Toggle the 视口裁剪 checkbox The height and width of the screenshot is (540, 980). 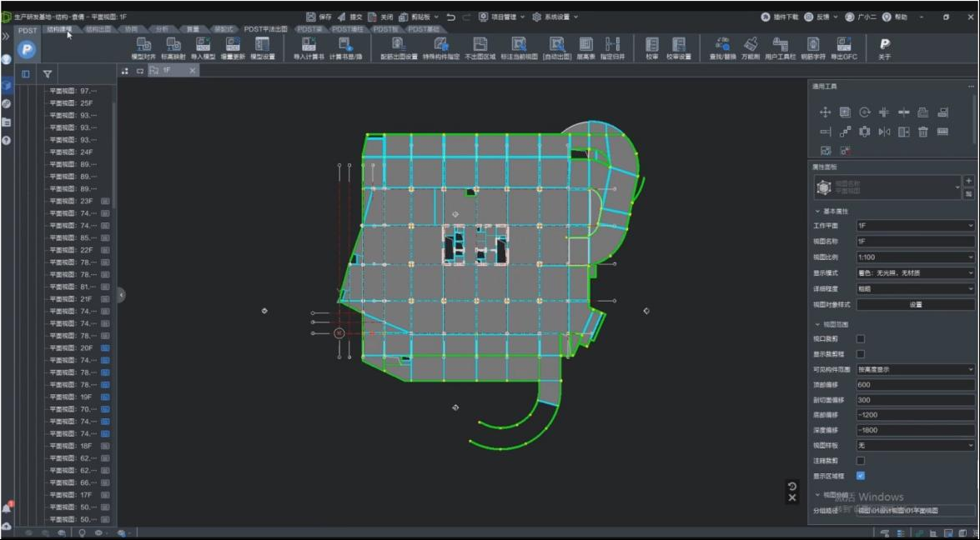click(861, 339)
